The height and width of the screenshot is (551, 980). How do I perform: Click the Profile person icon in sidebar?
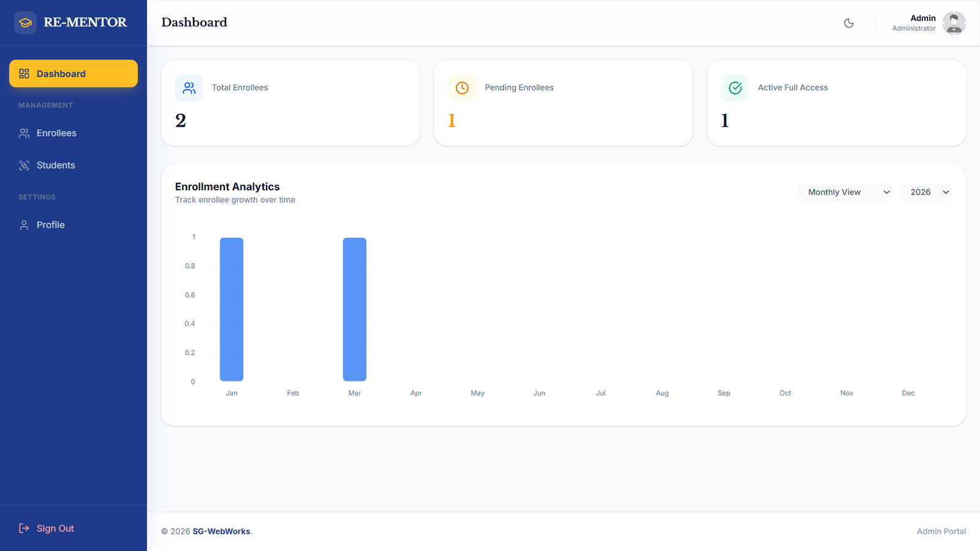[24, 225]
